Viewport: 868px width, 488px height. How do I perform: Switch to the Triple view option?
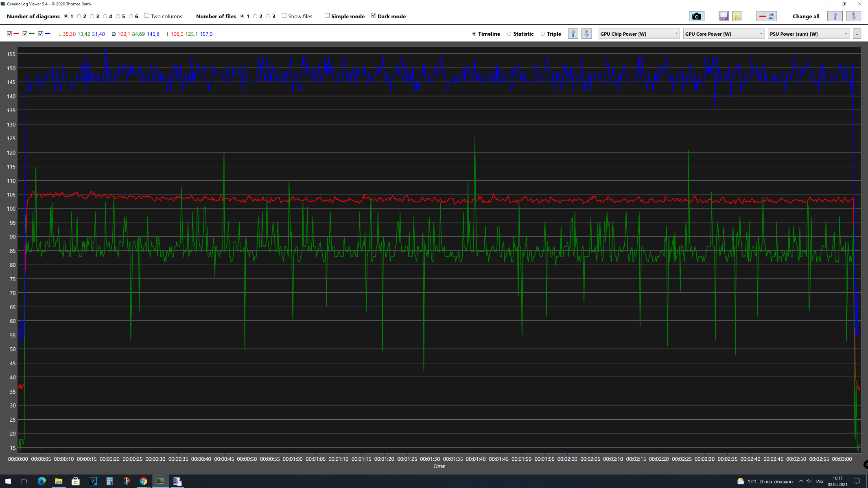coord(543,34)
